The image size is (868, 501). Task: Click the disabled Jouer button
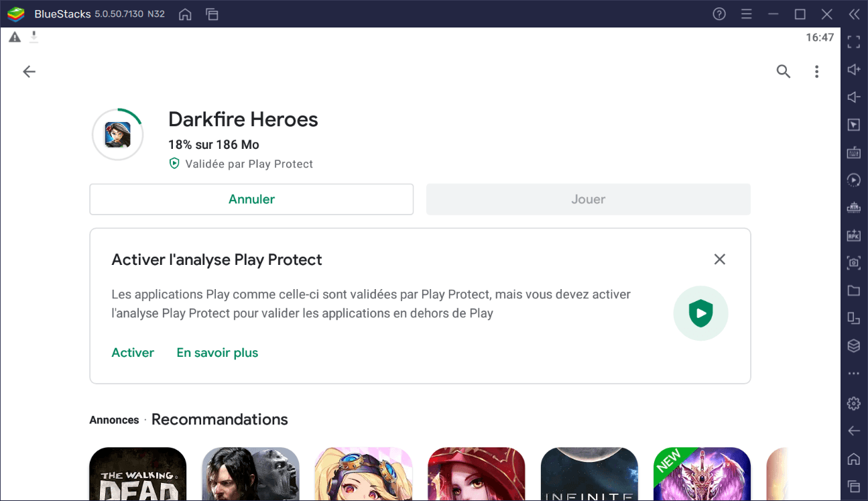[x=588, y=199]
